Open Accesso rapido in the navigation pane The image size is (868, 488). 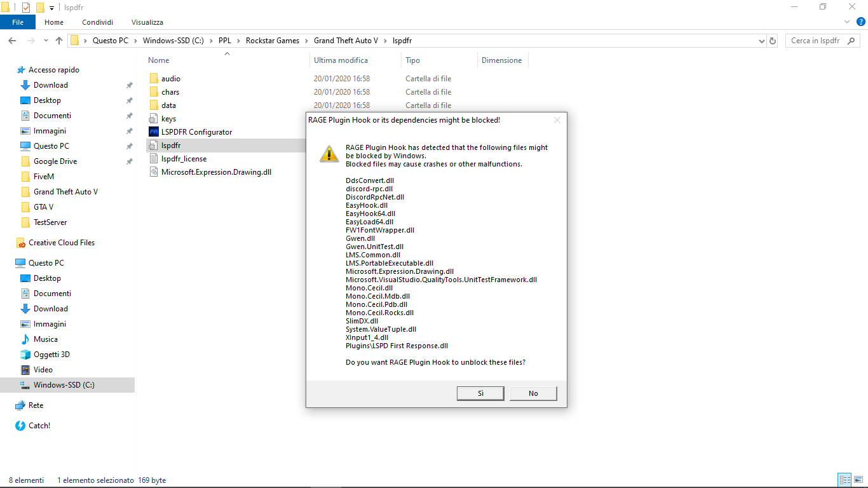[x=54, y=70]
